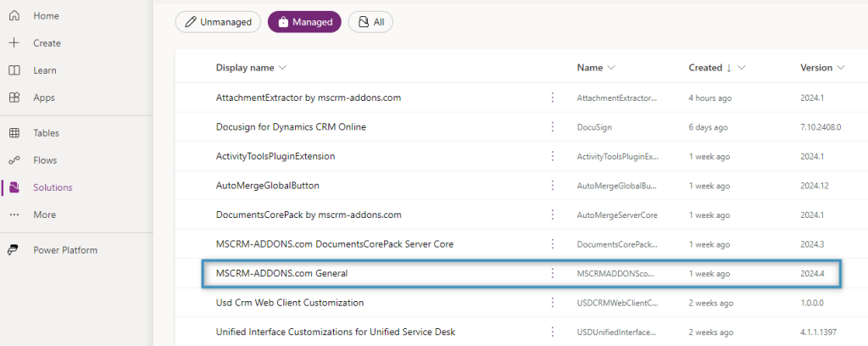
Task: Open MSCRM-ADDONS.com General solution
Action: (281, 273)
